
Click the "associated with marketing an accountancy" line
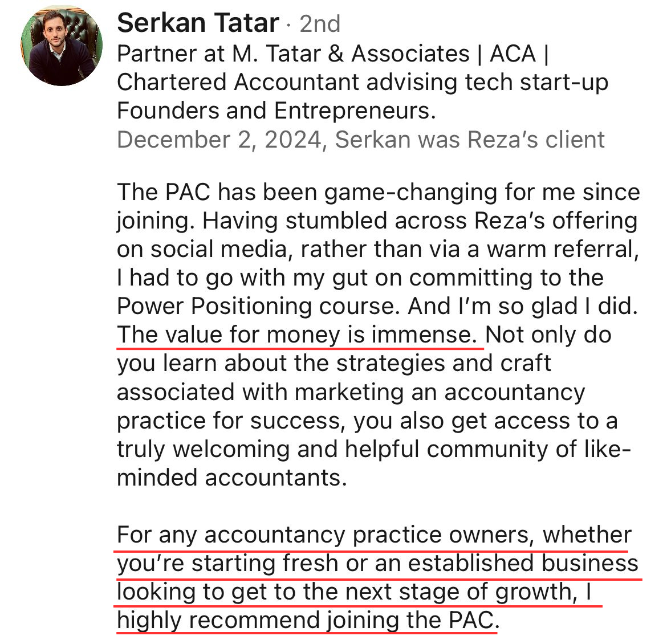[x=351, y=392]
